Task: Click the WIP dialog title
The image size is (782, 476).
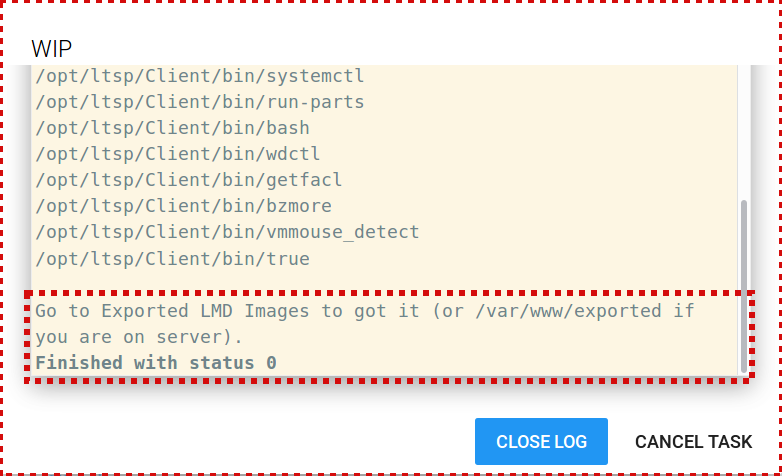Action: [52, 48]
